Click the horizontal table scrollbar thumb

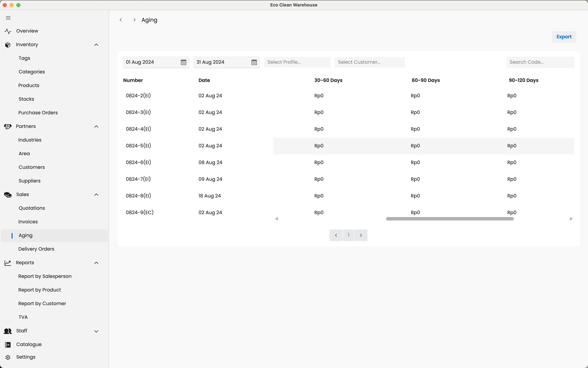point(450,219)
